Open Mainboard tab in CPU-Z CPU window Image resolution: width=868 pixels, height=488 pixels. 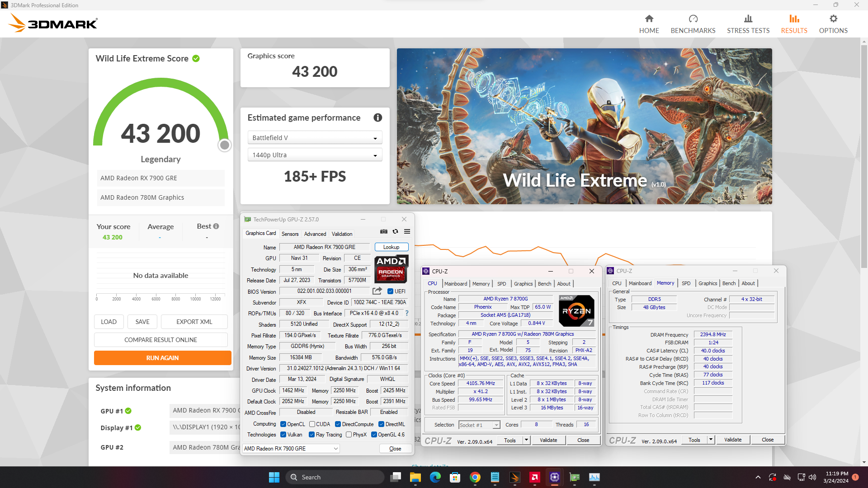(455, 284)
